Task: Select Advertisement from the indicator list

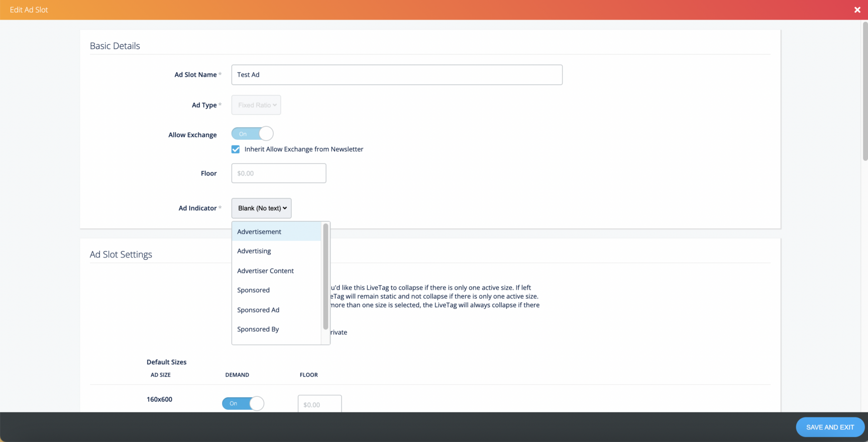Action: (x=259, y=232)
